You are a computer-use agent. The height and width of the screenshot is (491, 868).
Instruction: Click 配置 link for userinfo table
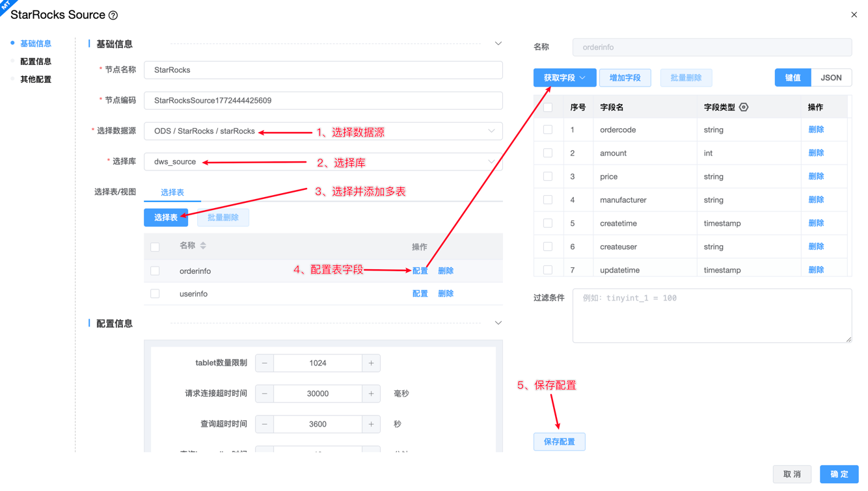[x=420, y=294]
